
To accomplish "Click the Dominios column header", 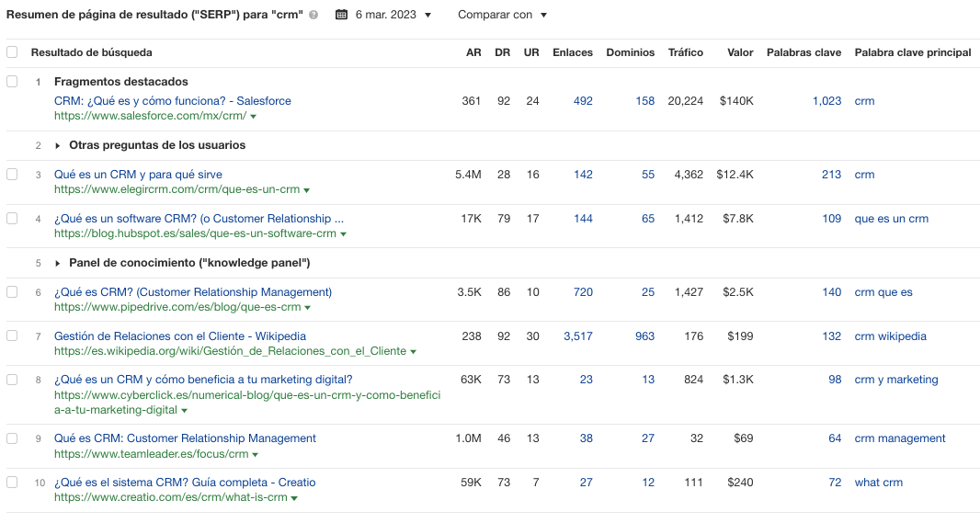I will (x=631, y=52).
